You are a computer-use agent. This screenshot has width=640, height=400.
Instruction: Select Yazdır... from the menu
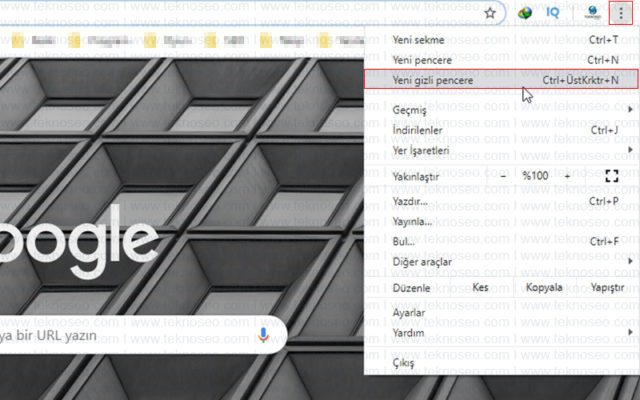click(x=501, y=202)
